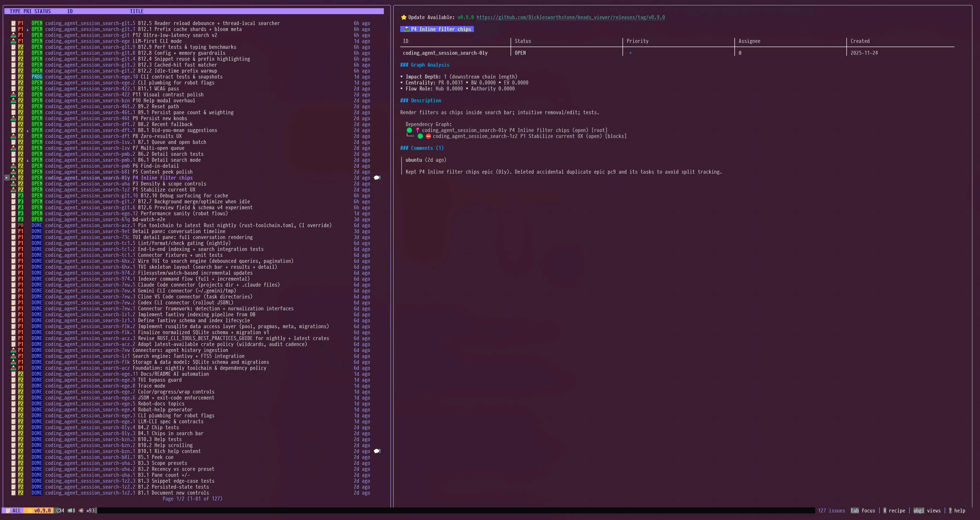The height and width of the screenshot is (520, 980).
Task: Click the comment bubble on B10.1 Rich help content row
Action: pos(377,451)
